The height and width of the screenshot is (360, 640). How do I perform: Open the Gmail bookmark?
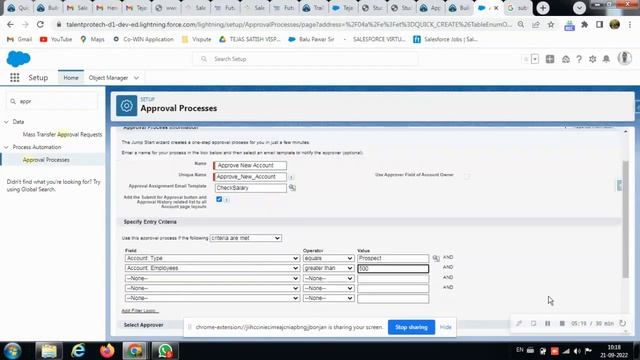(x=19, y=39)
